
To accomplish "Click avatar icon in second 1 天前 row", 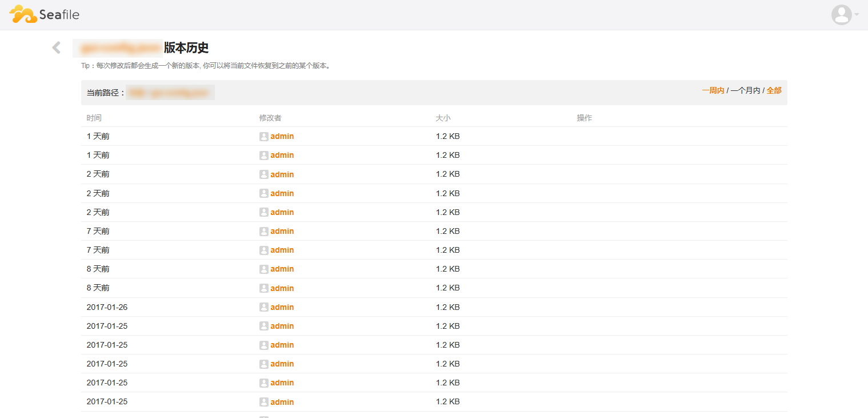I will [263, 156].
